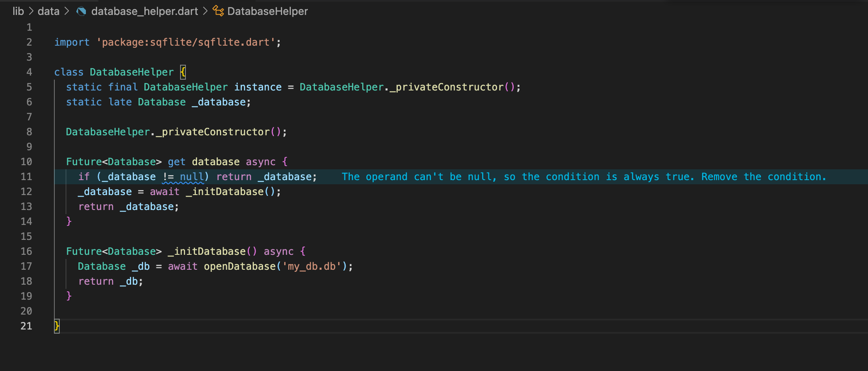The height and width of the screenshot is (371, 868).
Task: Click line number 21 in the gutter
Action: tap(26, 326)
